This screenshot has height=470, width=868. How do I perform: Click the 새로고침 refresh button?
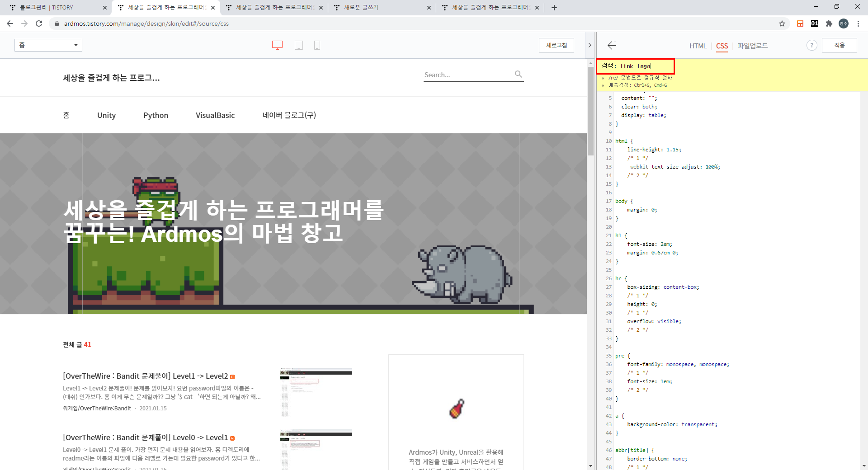click(x=557, y=45)
